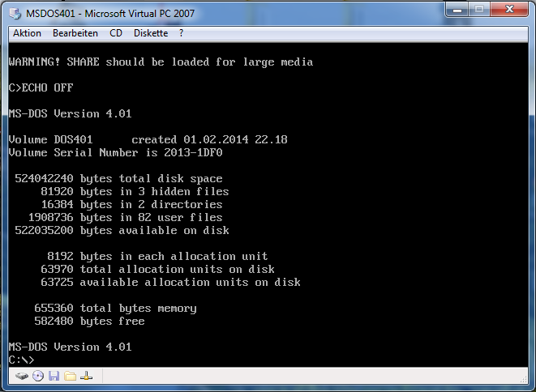
Task: Click the Virtual PC title bar icon
Action: pyautogui.click(x=15, y=13)
